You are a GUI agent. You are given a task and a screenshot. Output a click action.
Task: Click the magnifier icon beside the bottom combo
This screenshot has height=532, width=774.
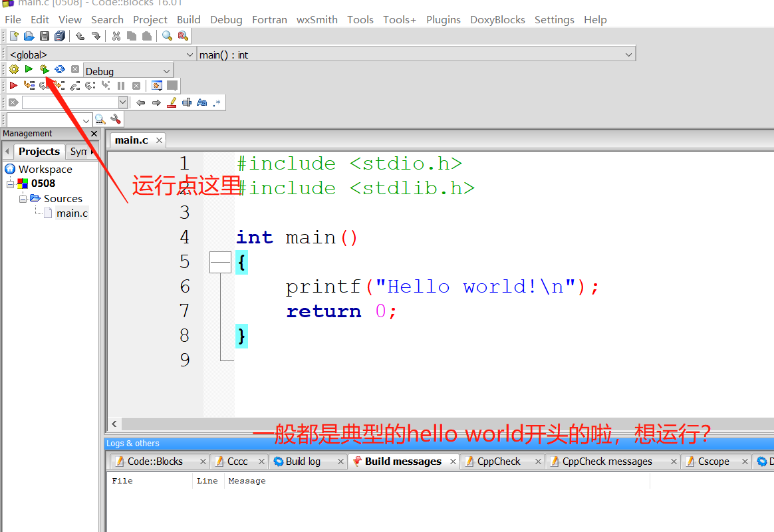100,120
